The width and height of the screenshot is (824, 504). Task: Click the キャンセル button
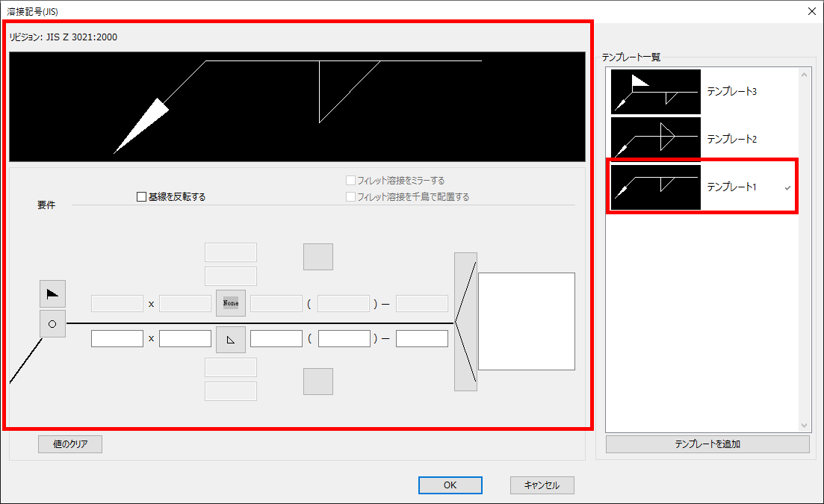(x=542, y=485)
